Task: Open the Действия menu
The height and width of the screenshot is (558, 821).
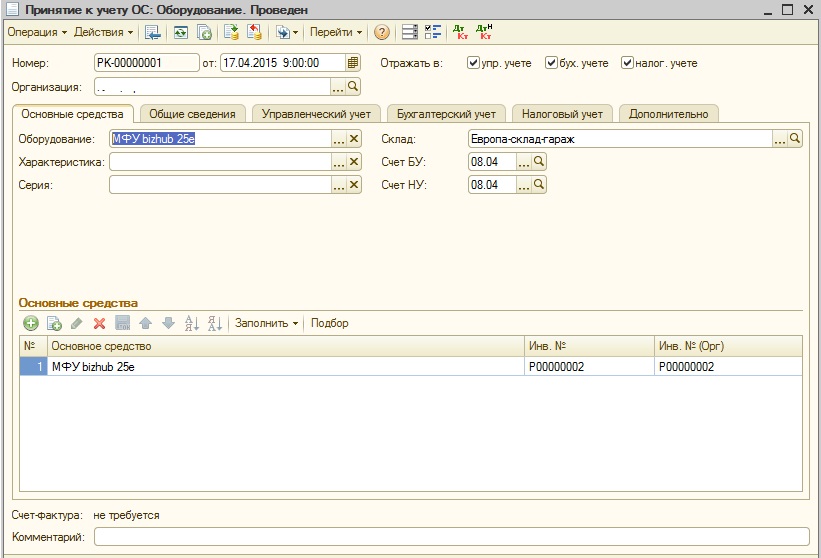Action: (x=104, y=32)
